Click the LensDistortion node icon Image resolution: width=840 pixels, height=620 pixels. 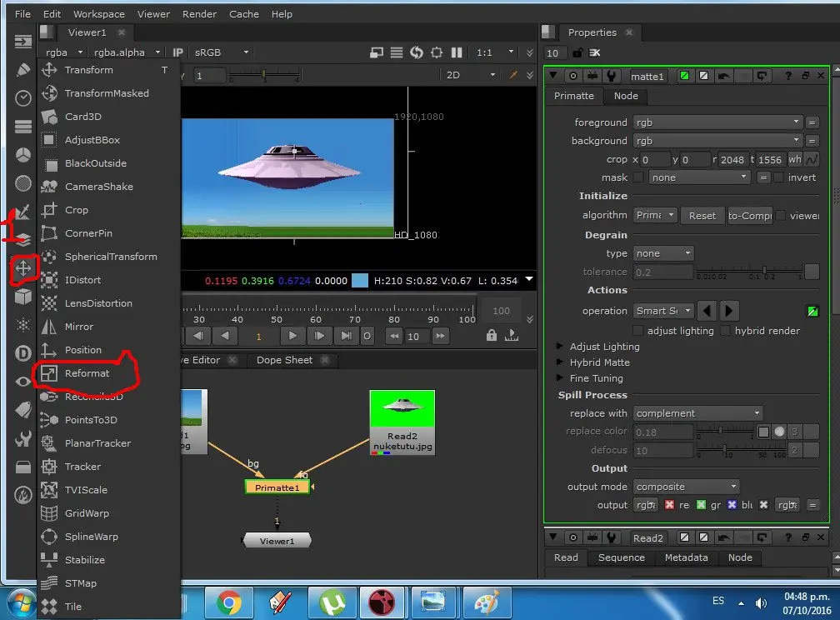[49, 303]
